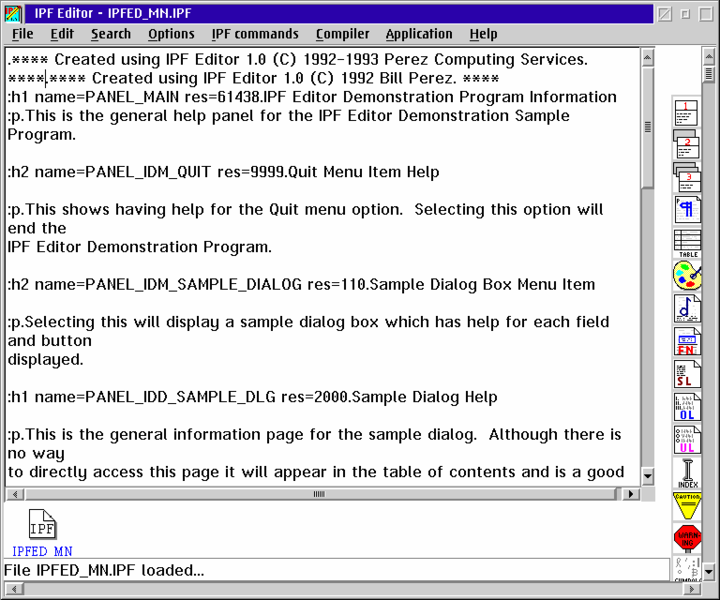The image size is (720, 600).
Task: Click bottom window scrollbar left arrow
Action: click(14, 589)
